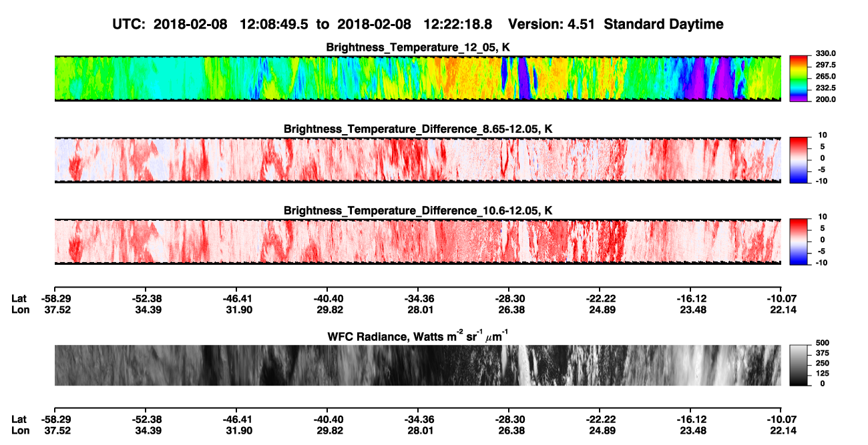Click the Brightness_Temperature_12_05 image strip
The height and width of the screenshot is (445, 868).
[417, 79]
